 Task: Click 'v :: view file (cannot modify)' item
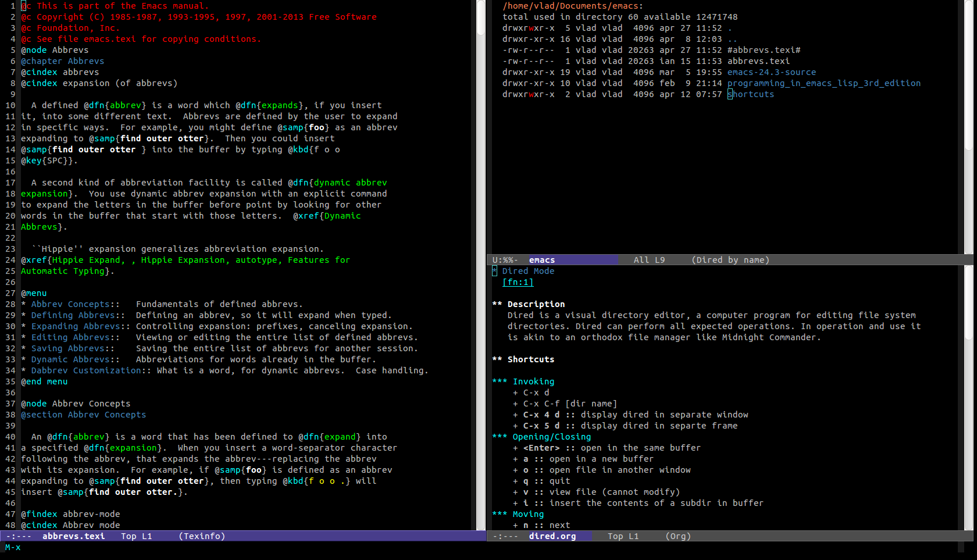pos(596,492)
